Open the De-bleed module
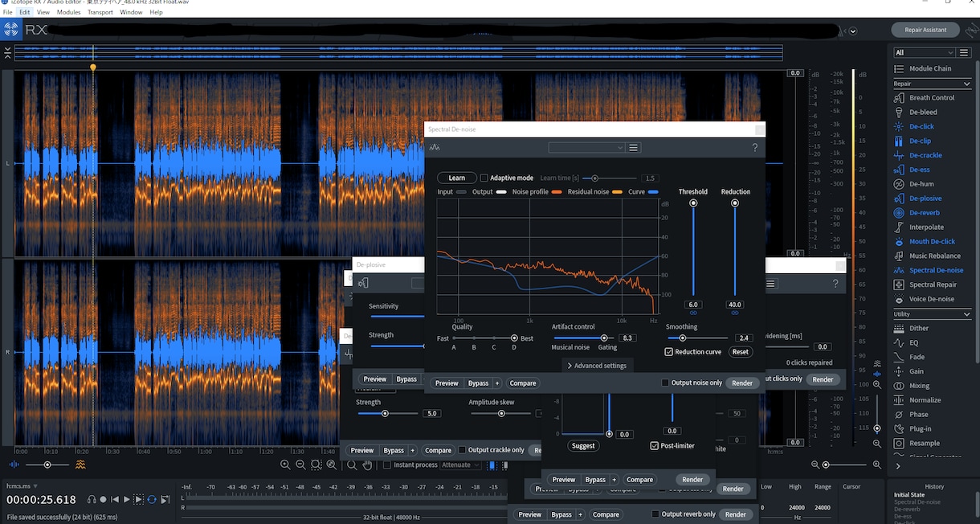This screenshot has height=524, width=980. click(923, 113)
